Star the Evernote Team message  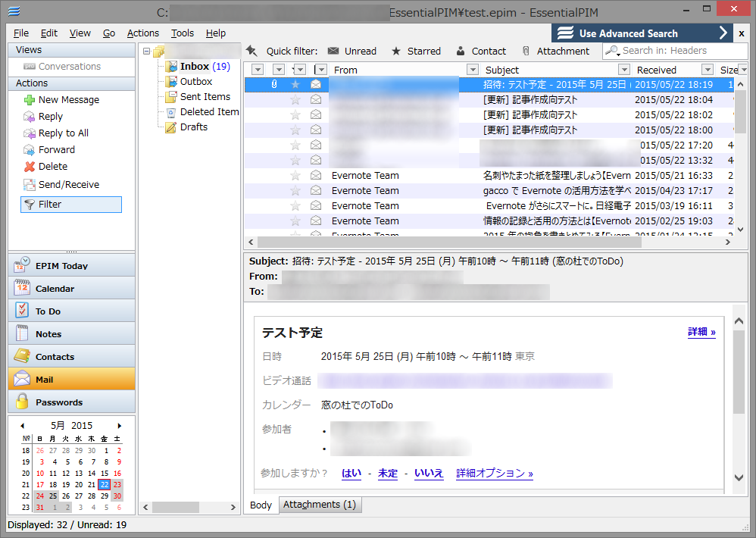[294, 175]
